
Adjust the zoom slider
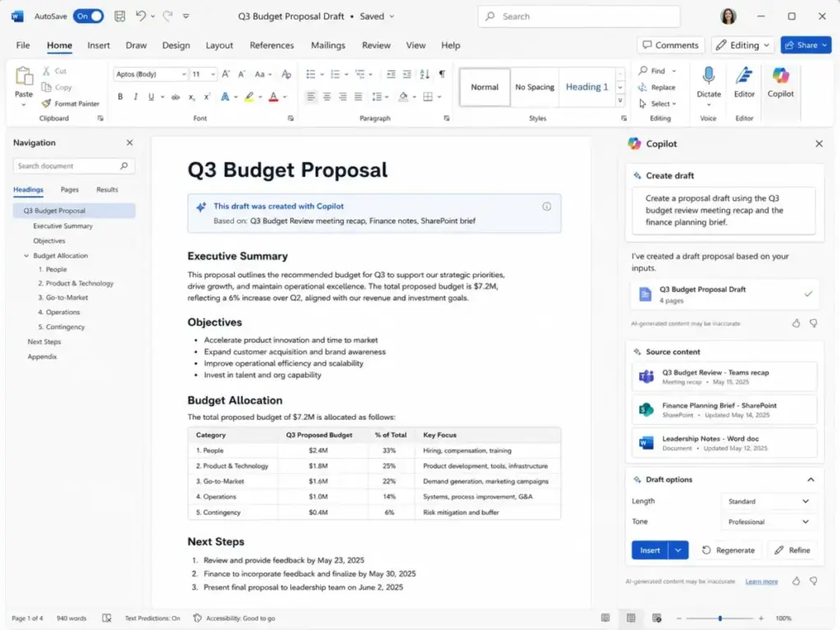pos(720,619)
